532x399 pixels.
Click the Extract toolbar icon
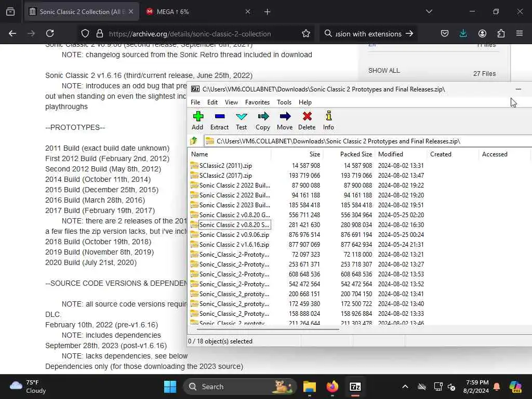click(x=220, y=121)
